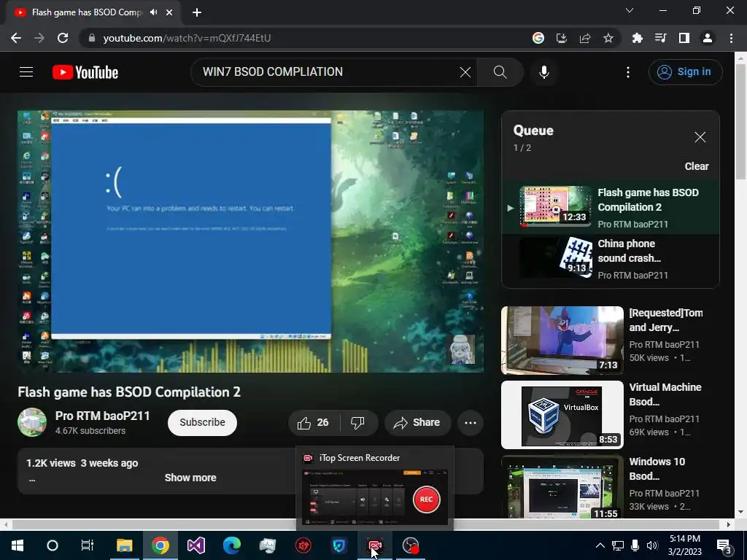Expand description with Show more

pyautogui.click(x=190, y=478)
